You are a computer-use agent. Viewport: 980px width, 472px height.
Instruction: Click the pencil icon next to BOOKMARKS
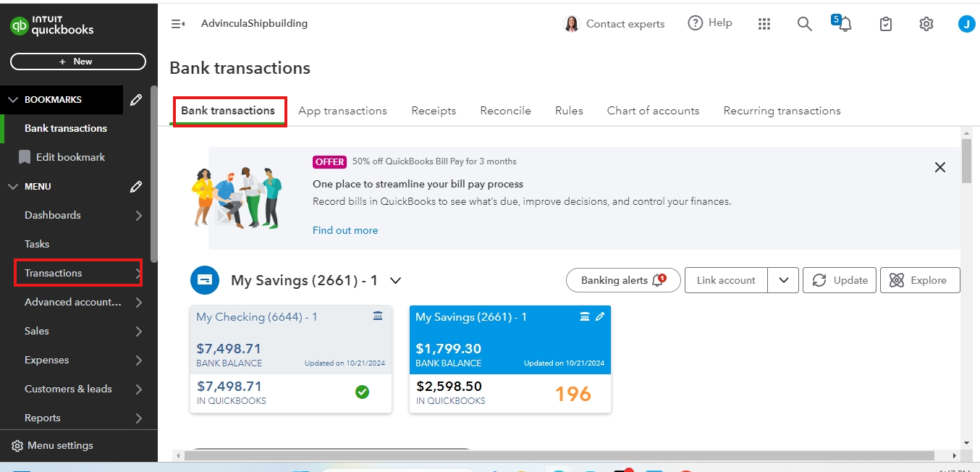pos(136,100)
